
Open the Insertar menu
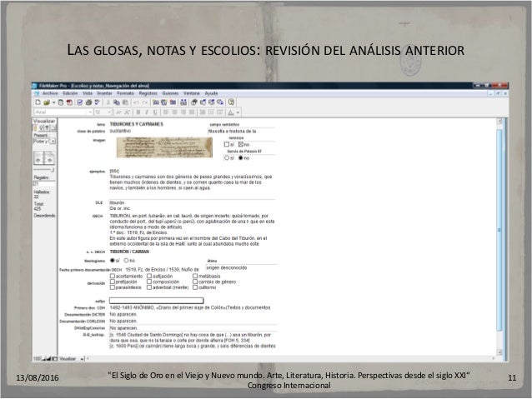[x=104, y=93]
